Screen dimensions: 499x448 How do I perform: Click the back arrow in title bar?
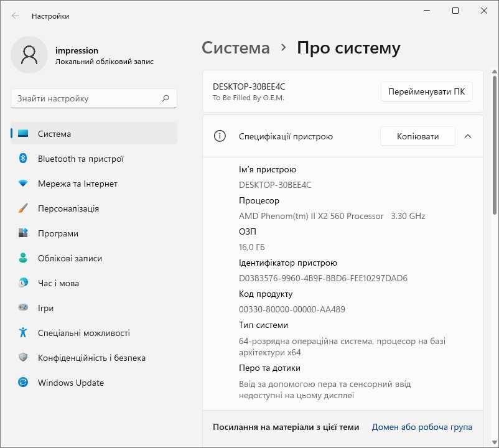click(15, 16)
